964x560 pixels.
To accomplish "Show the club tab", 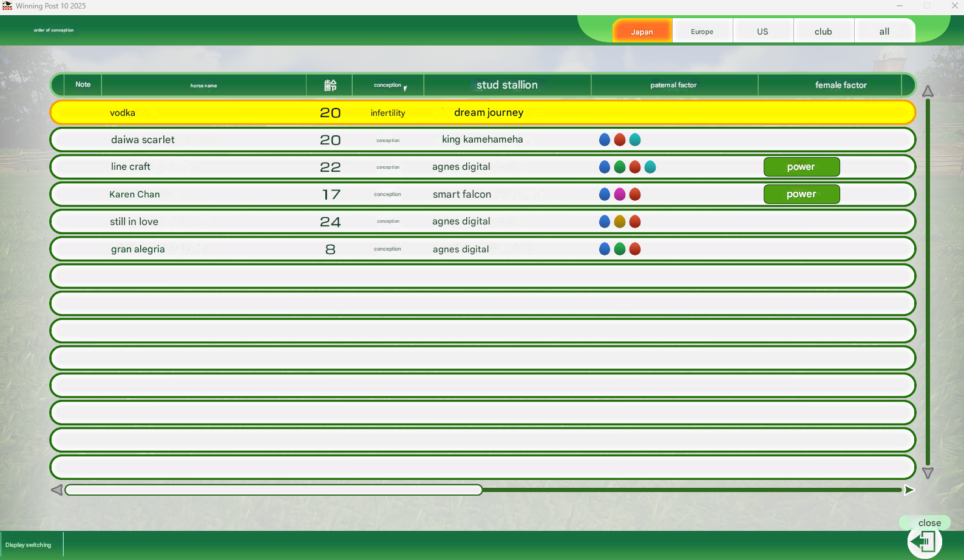I will [x=824, y=31].
